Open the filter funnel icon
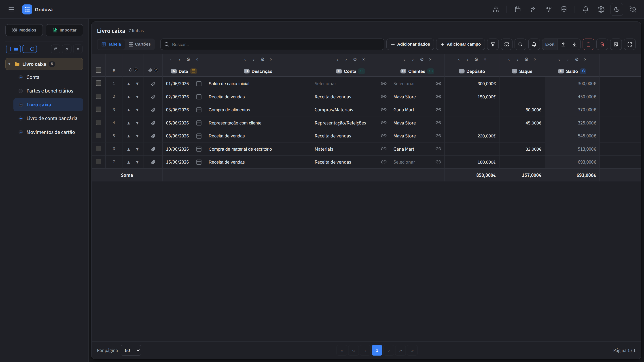The height and width of the screenshot is (362, 644). tap(493, 44)
